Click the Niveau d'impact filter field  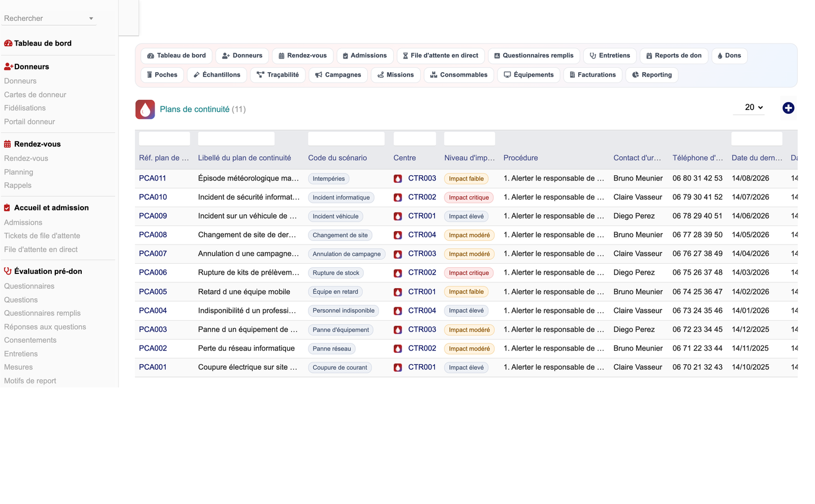[469, 139]
